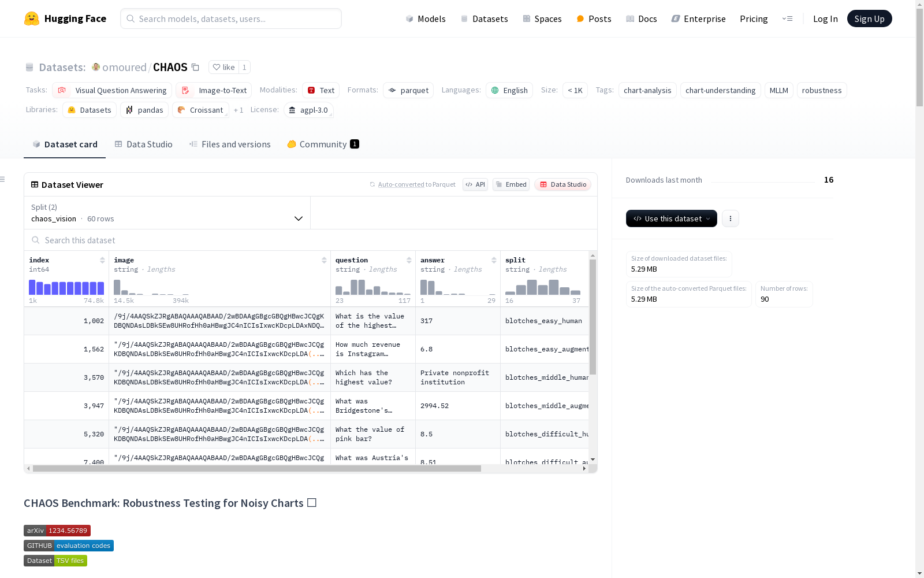
Task: Open the agpl-3.0 license tag
Action: 308,110
